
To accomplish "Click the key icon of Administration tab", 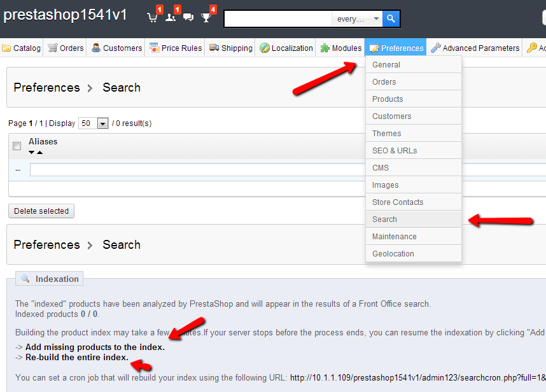I will pyautogui.click(x=531, y=48).
